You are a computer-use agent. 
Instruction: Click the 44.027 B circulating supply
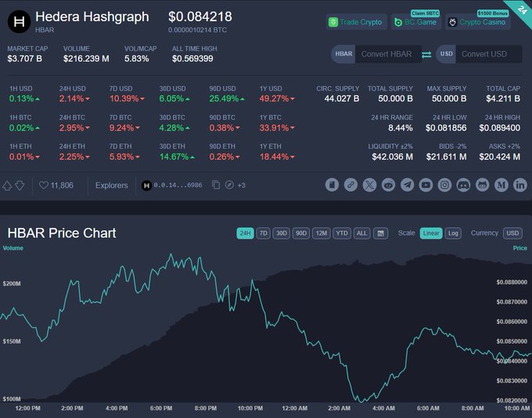pyautogui.click(x=342, y=99)
